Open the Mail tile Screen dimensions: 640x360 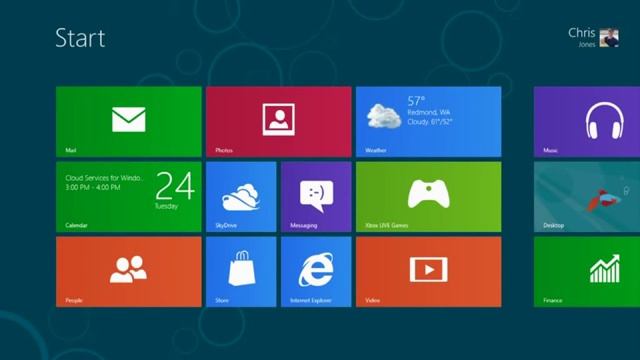pos(129,122)
